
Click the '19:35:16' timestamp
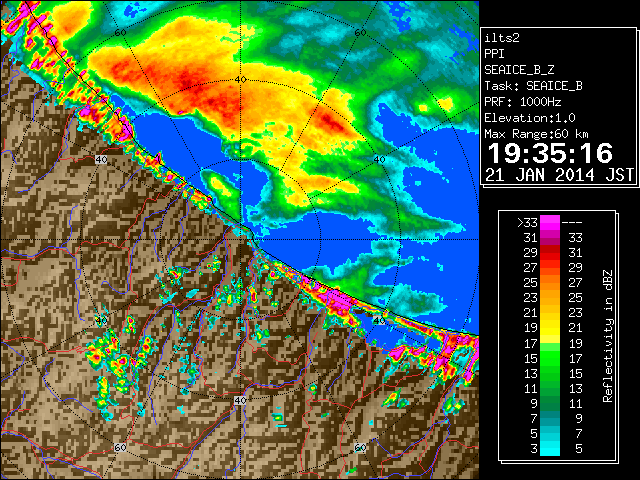[x=550, y=153]
